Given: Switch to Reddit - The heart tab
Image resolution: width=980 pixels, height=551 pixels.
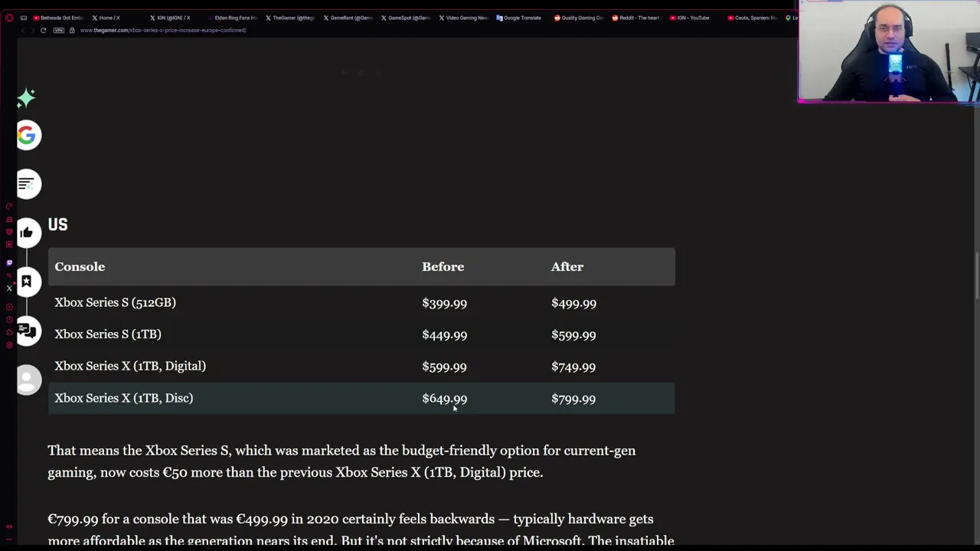Looking at the screenshot, I should [x=637, y=18].
